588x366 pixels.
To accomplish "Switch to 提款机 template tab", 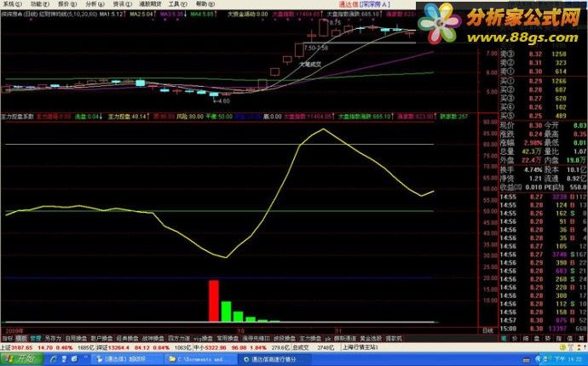I will [394, 338].
